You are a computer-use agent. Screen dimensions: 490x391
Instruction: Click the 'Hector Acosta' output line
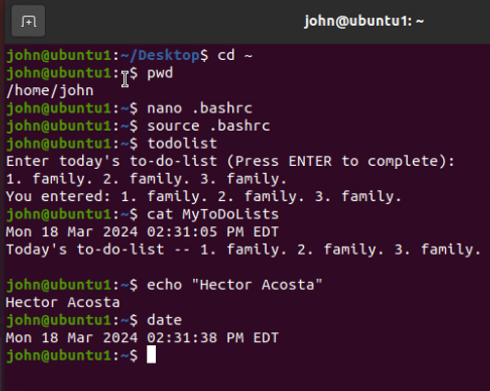point(63,302)
